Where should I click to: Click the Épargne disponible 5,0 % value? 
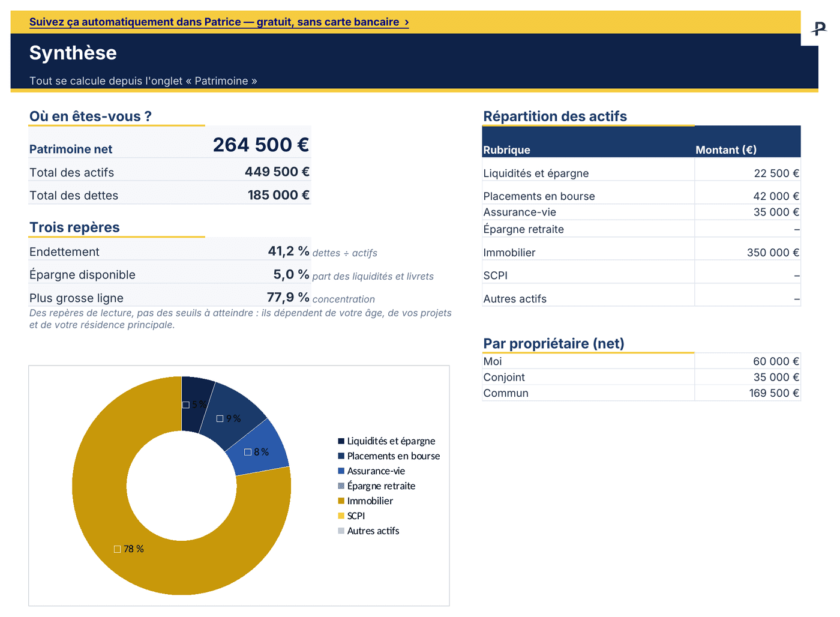(x=292, y=274)
